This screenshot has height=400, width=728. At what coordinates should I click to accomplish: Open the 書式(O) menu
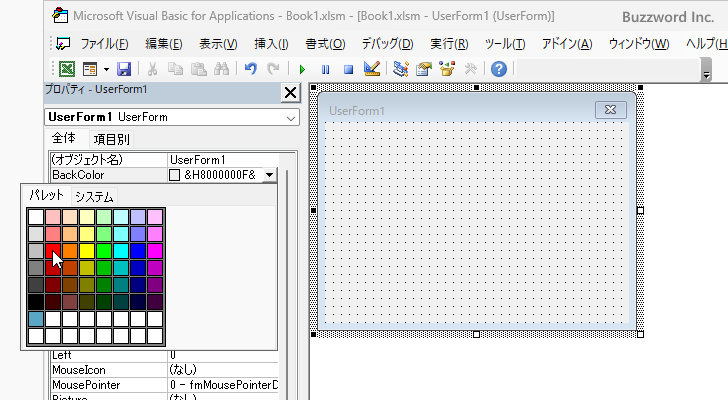click(x=325, y=44)
